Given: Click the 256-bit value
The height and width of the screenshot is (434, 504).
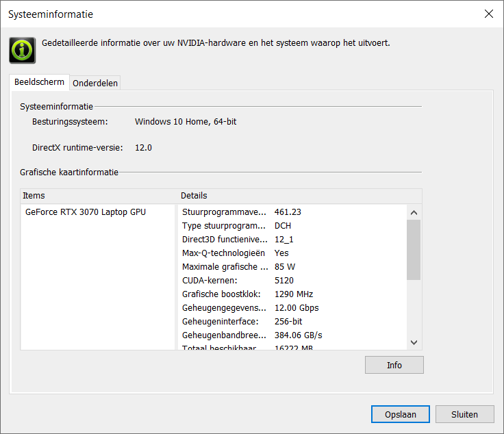Looking at the screenshot, I should pyautogui.click(x=288, y=321).
